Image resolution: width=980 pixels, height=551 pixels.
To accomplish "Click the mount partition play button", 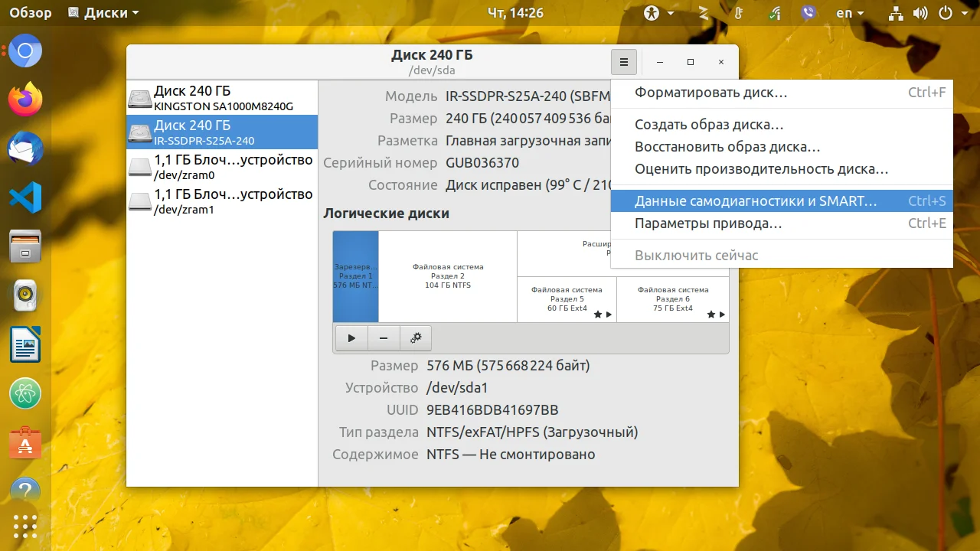I will click(x=351, y=337).
